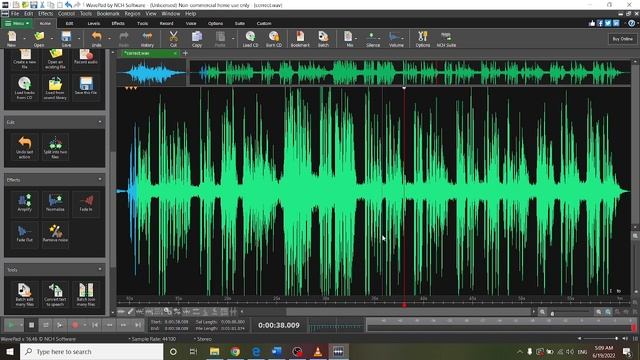Click the Cut scissors icon
The height and width of the screenshot is (360, 640).
(173, 39)
